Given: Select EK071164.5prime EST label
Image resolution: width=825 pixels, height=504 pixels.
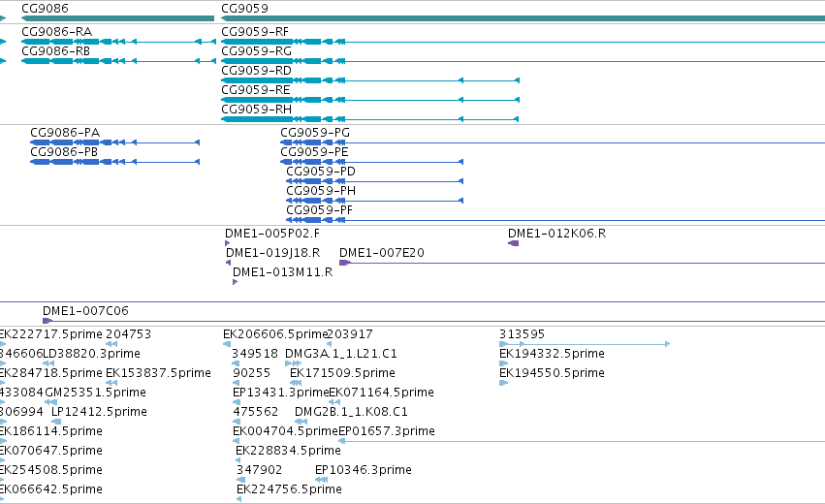Looking at the screenshot, I should (381, 393).
